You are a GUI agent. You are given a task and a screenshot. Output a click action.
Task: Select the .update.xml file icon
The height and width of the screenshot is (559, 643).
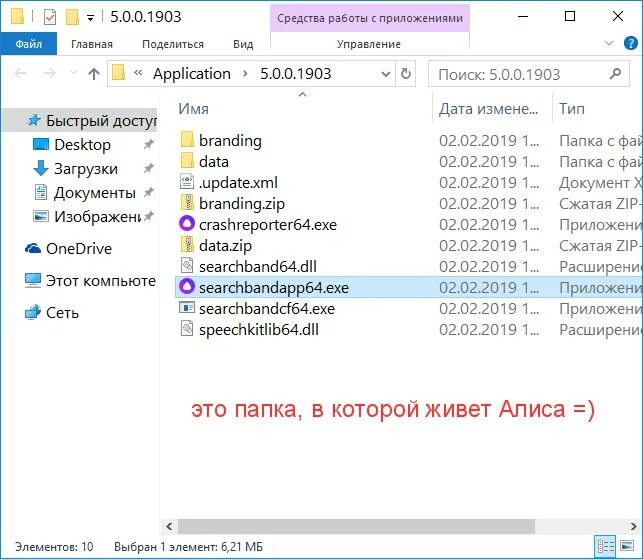tap(187, 182)
